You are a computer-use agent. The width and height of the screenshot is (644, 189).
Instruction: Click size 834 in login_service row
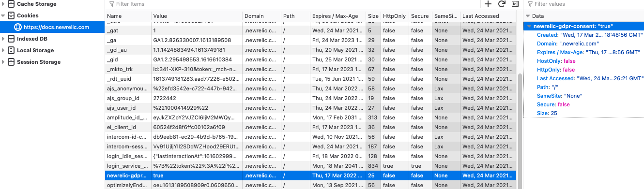(373, 166)
